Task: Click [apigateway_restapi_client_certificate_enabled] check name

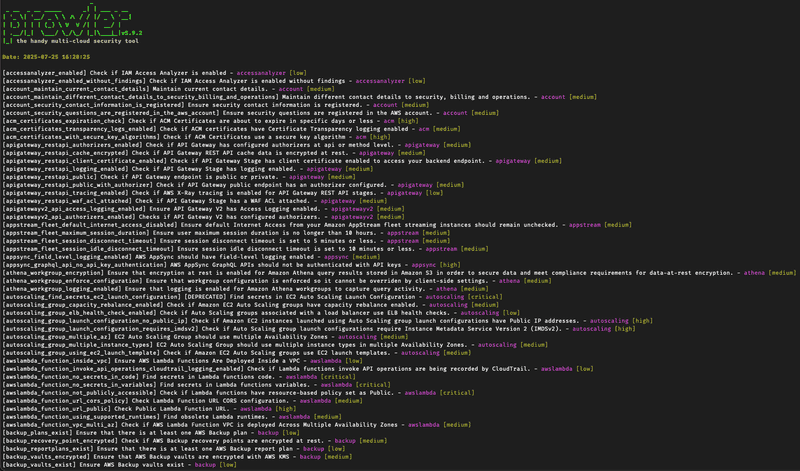Action: point(84,161)
